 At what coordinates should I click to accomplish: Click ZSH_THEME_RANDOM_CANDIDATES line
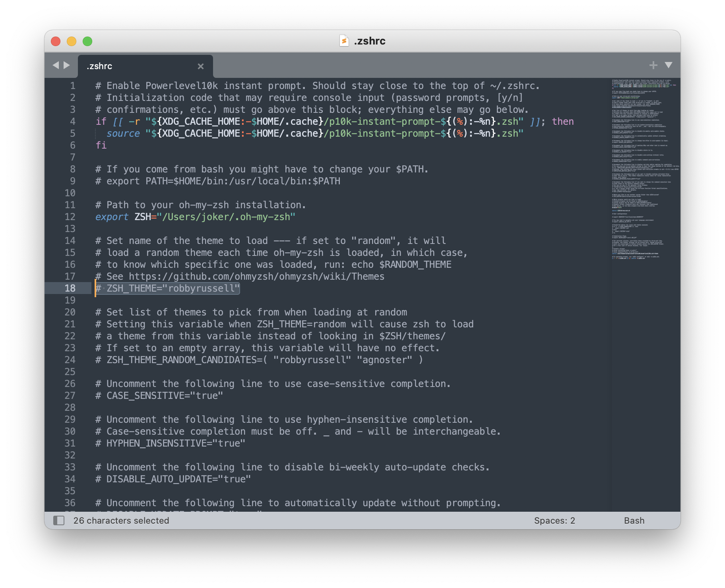coord(259,360)
